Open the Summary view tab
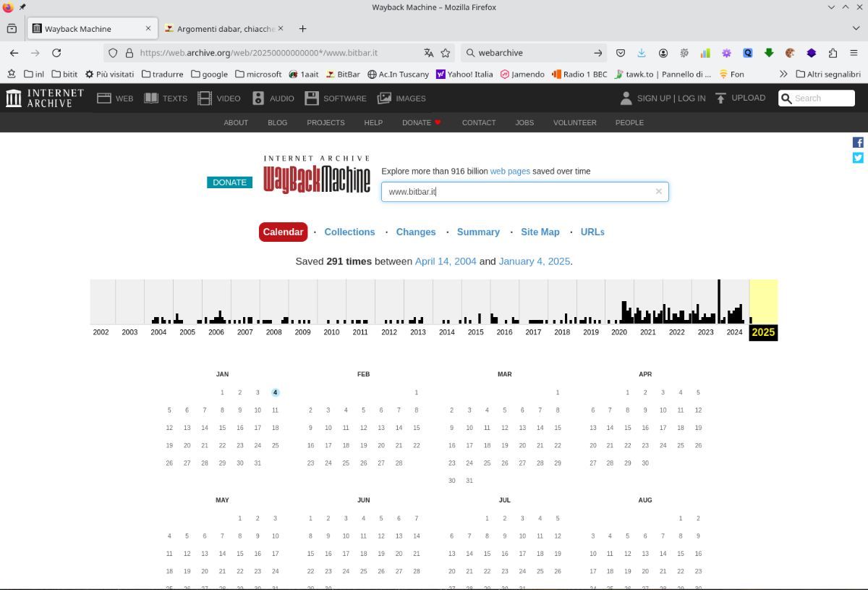Image resolution: width=868 pixels, height=590 pixels. 478,232
